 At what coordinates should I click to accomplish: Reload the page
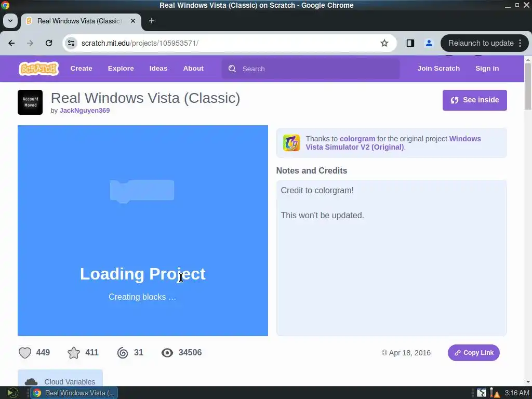click(x=49, y=43)
